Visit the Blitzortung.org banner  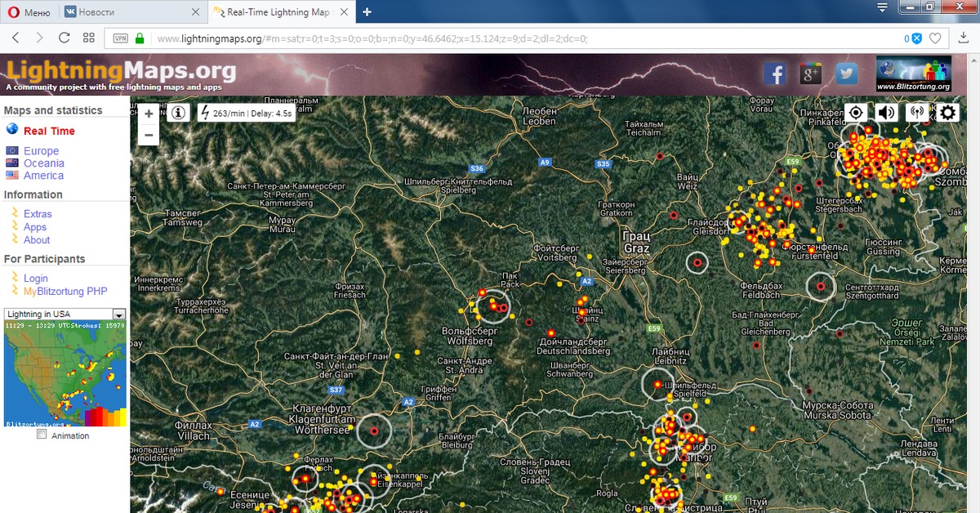(x=914, y=74)
